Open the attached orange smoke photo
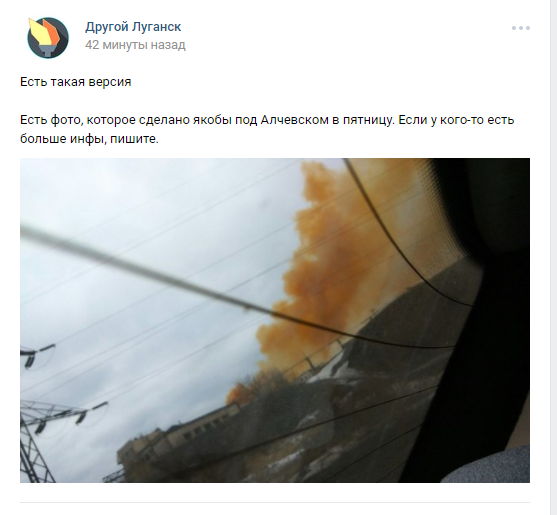The image size is (557, 515). click(275, 320)
